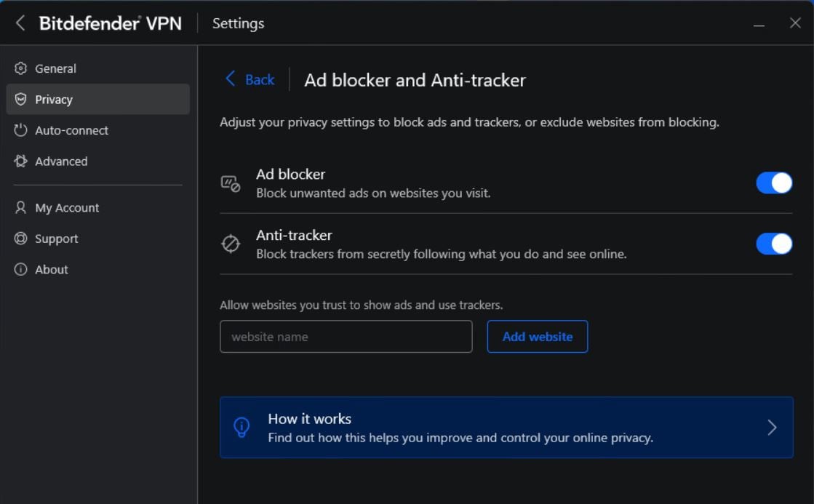Focus the website name text field
This screenshot has width=814, height=504.
346,337
